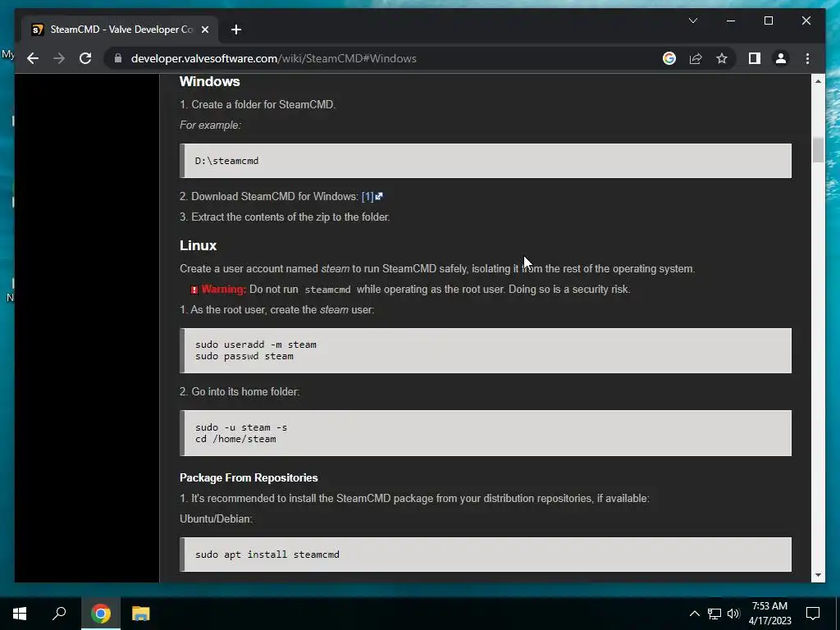Close the SteamCMD tab

204,30
